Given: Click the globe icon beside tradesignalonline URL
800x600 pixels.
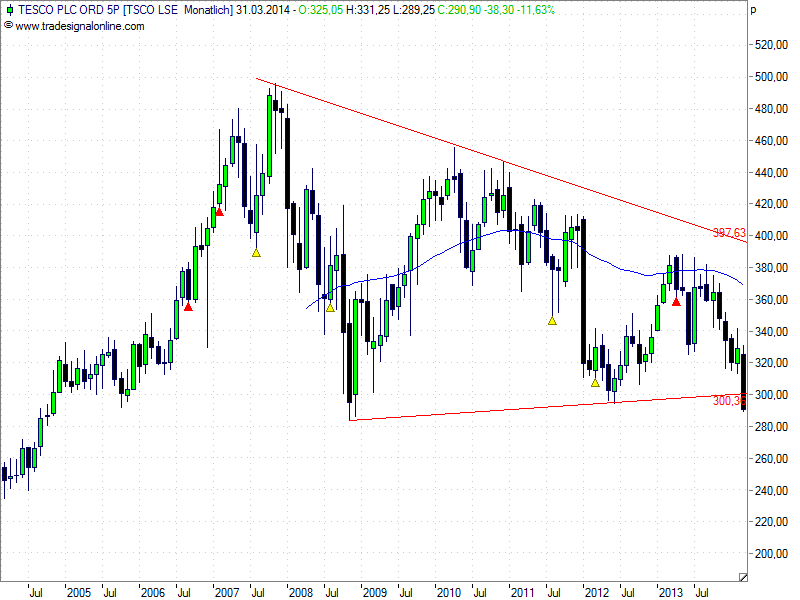Looking at the screenshot, I should pyautogui.click(x=9, y=25).
